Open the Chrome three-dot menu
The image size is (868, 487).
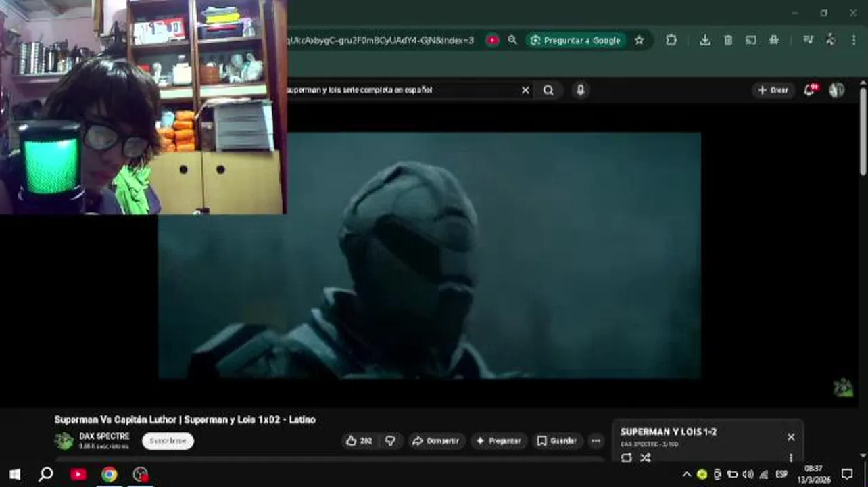pyautogui.click(x=854, y=41)
